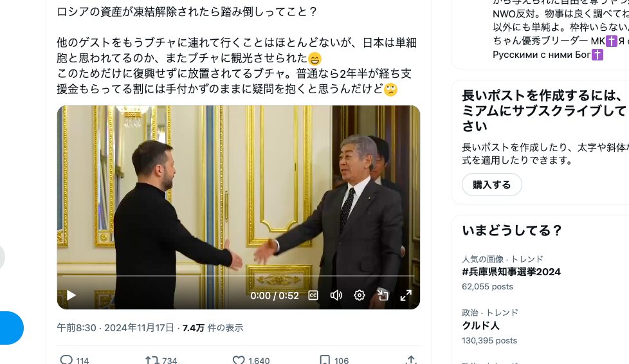629x364 pixels.
Task: View the 7.4万 件の表示 view count
Action: point(213,328)
